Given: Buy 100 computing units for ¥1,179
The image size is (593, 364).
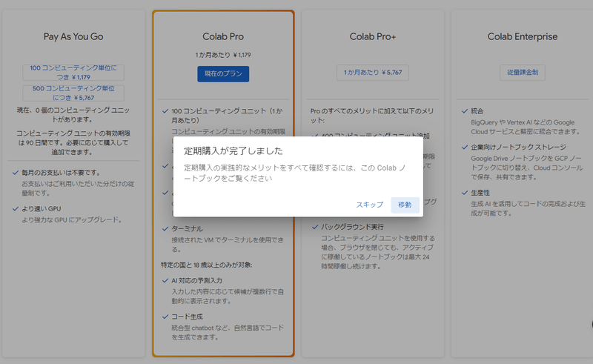Looking at the screenshot, I should (x=73, y=72).
